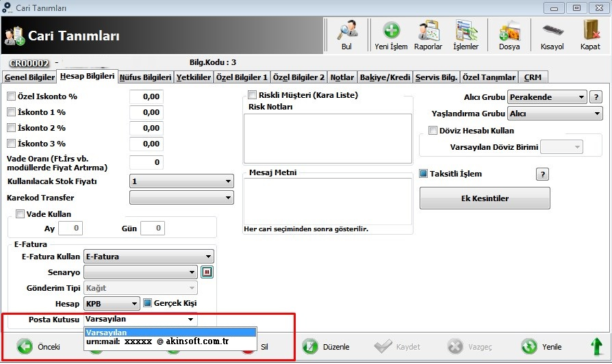Open help for Taksitli İşlem
Screen dimensions: 612x364
[x=543, y=174]
